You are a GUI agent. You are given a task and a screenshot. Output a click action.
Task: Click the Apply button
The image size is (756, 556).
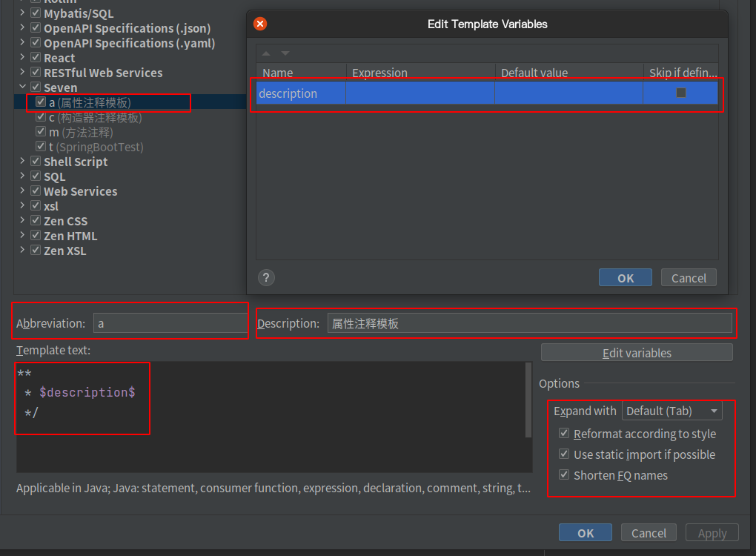[712, 533]
